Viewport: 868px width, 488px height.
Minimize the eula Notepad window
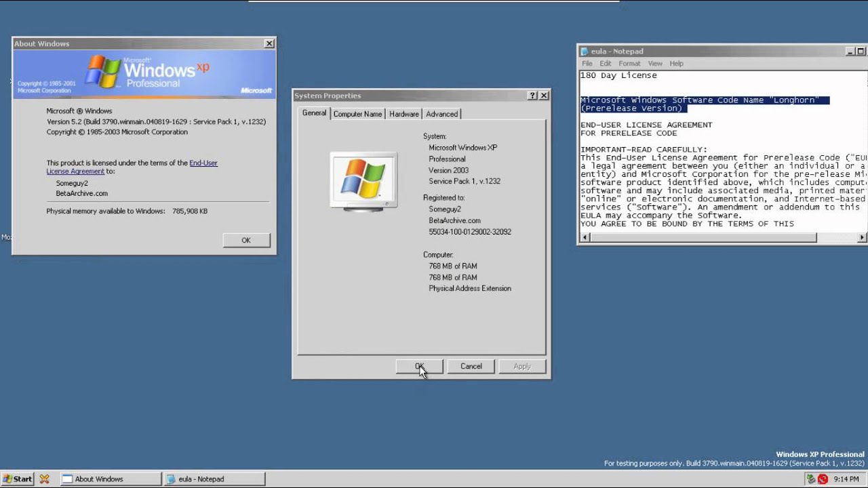pos(850,52)
